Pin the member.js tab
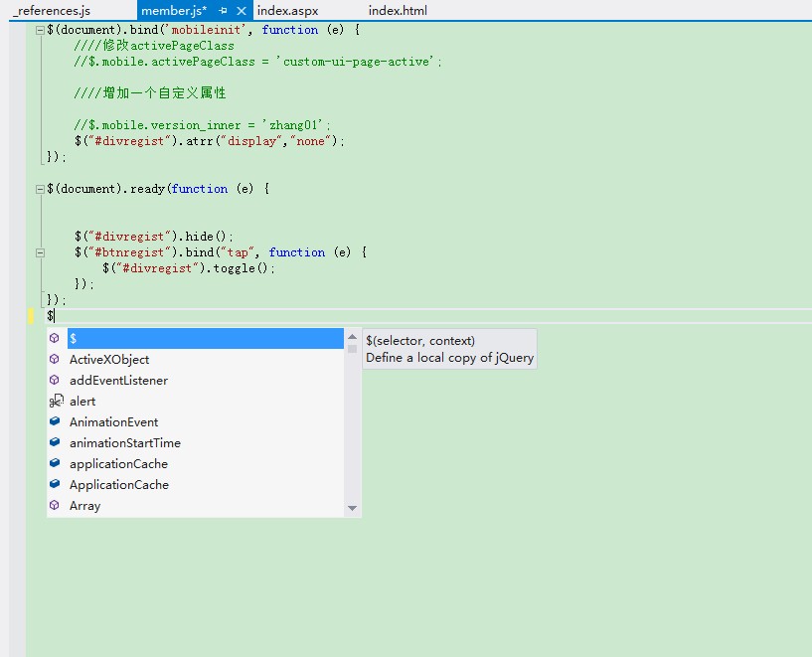This screenshot has width=812, height=657. pos(224,11)
